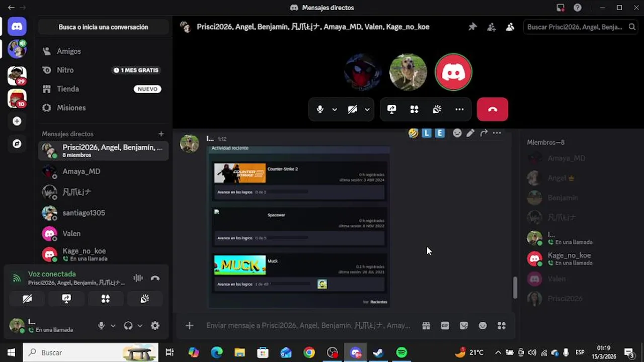644x362 pixels.
Task: Expand output device arrow beside headphones
Action: tap(140, 326)
